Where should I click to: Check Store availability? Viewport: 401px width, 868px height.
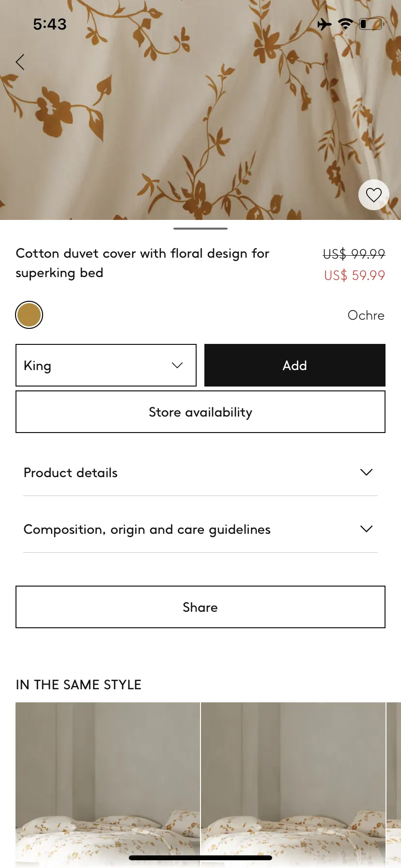click(x=200, y=412)
